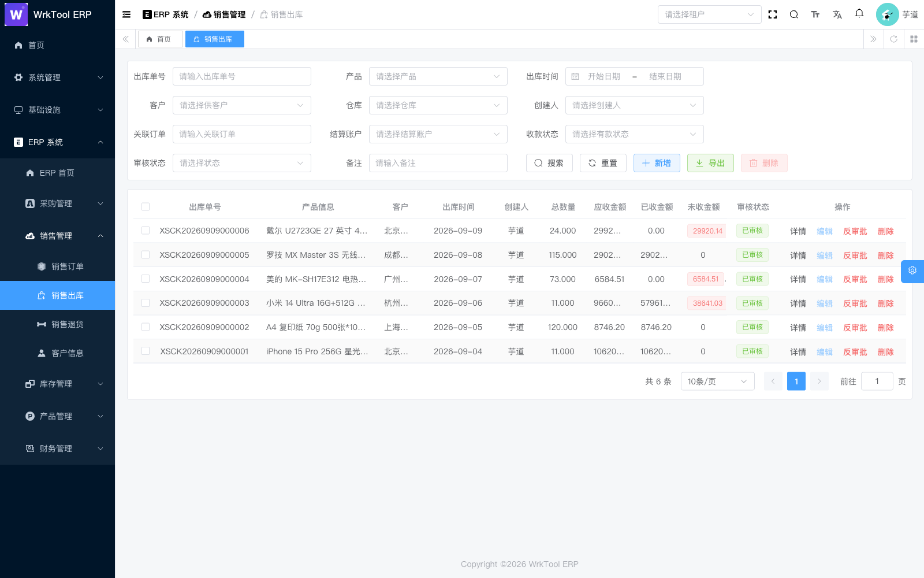
Task: Open 请选择租户 tenant dropdown
Action: [709, 14]
